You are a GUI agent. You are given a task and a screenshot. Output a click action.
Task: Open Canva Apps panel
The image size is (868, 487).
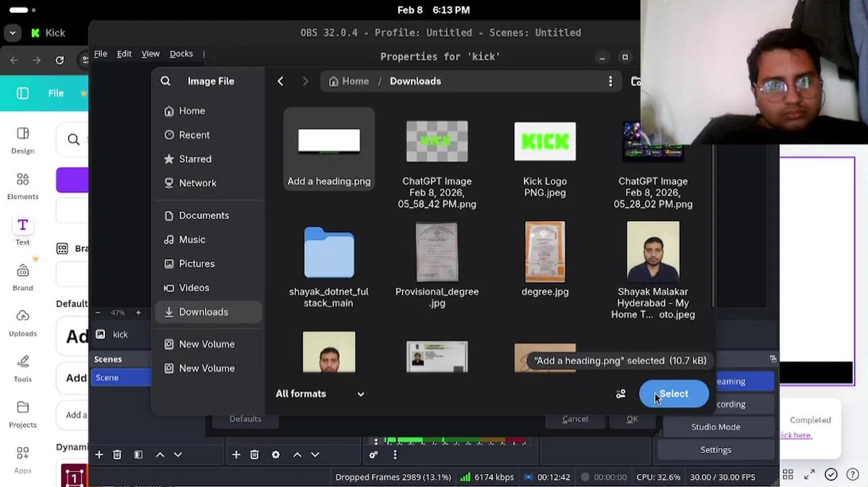point(22,460)
